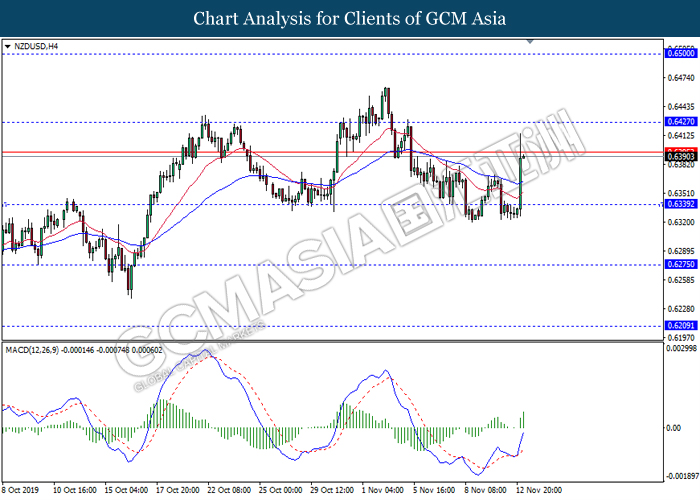Click the 0.64740 price axis value
Screen dimensions: 700x500
[681, 78]
